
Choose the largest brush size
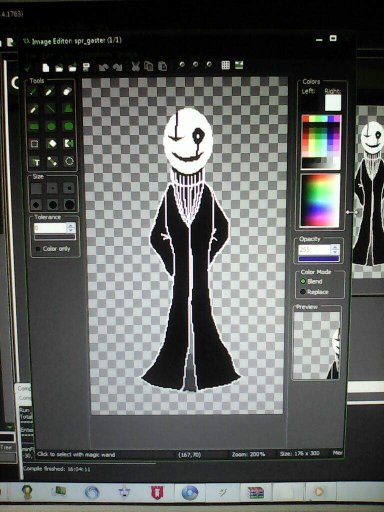70,205
